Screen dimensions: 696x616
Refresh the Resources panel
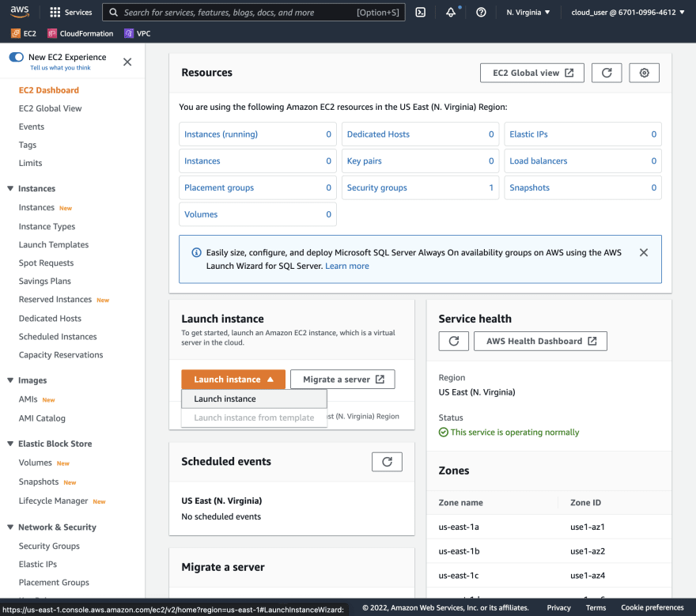point(607,73)
